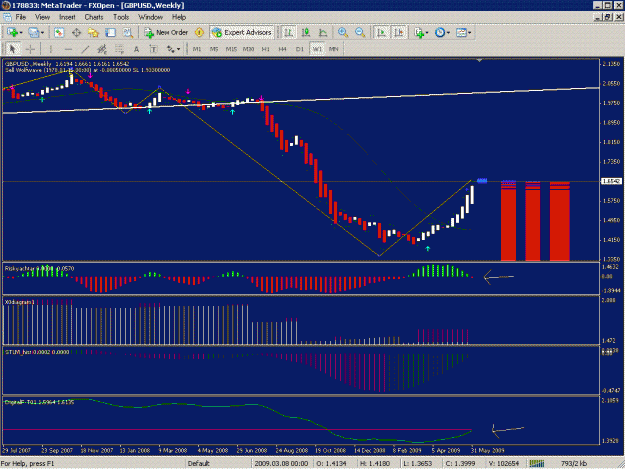Screen dimensions: 625x469
Task: Open the new chart icon
Action: tap(12, 32)
